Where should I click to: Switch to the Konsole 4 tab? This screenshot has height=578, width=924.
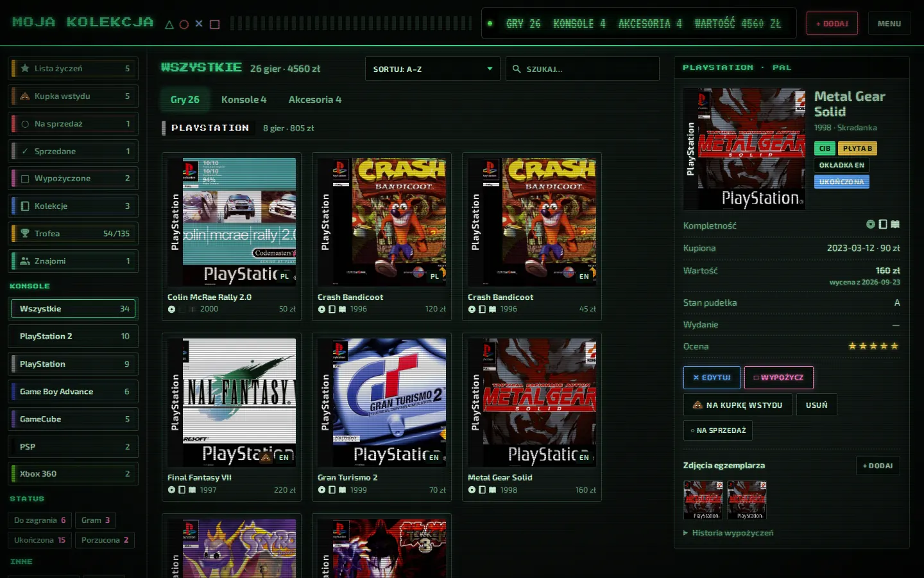point(244,100)
